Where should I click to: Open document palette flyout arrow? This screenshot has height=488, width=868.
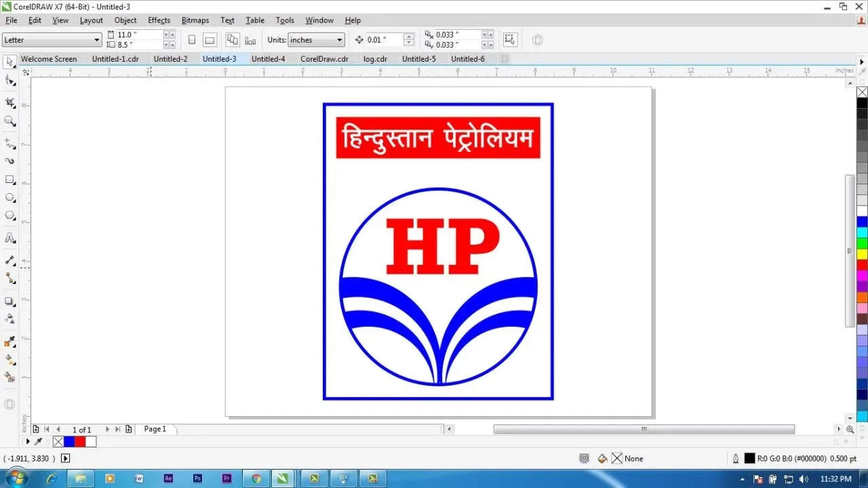(28, 441)
